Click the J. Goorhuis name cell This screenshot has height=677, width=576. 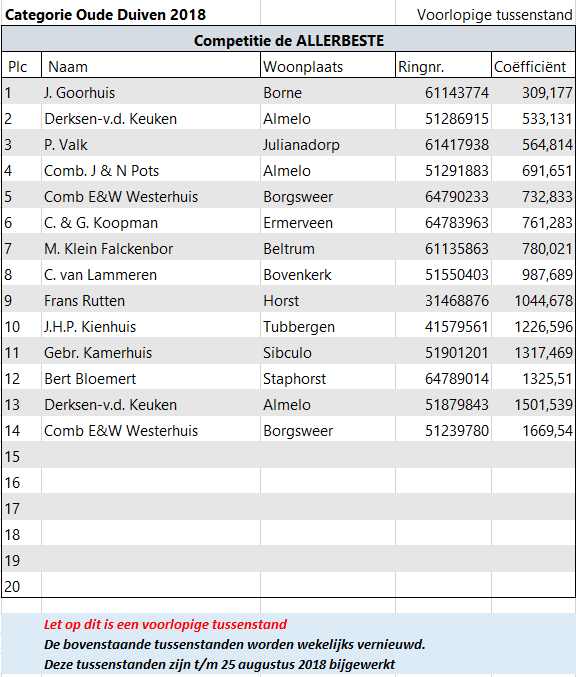coord(151,93)
